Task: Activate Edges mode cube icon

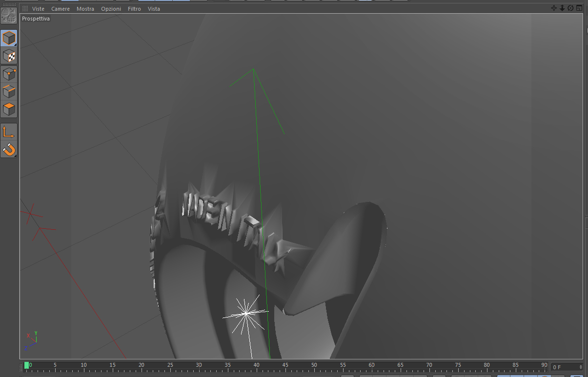Action: tap(9, 91)
